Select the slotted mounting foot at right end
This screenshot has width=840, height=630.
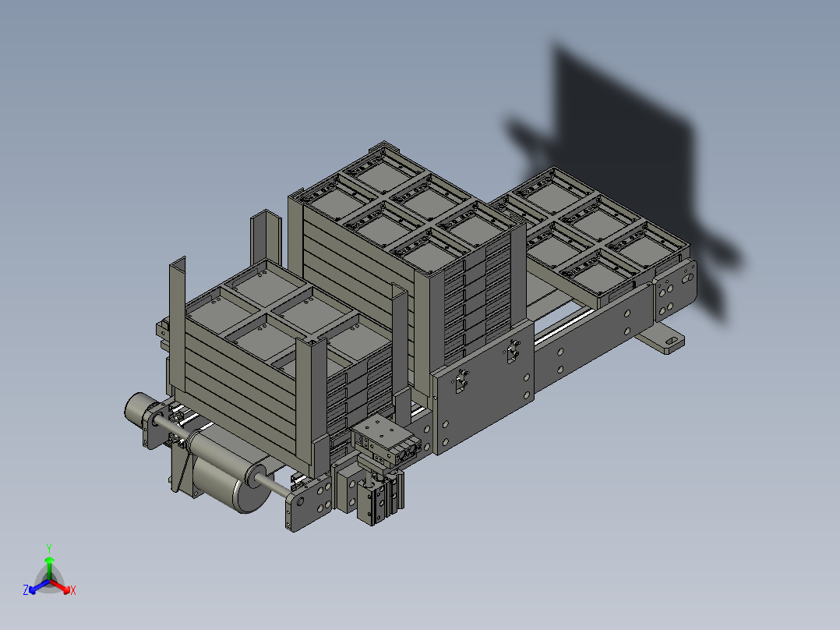(x=662, y=338)
